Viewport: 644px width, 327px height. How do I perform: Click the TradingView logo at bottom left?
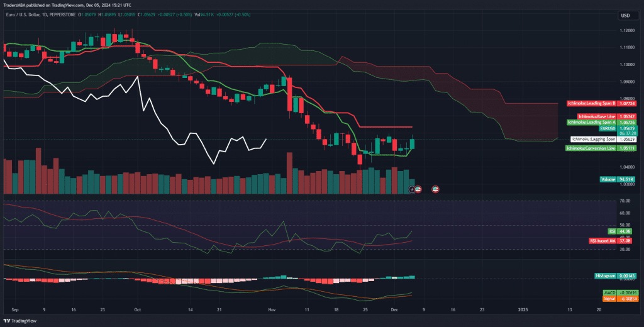(x=21, y=321)
